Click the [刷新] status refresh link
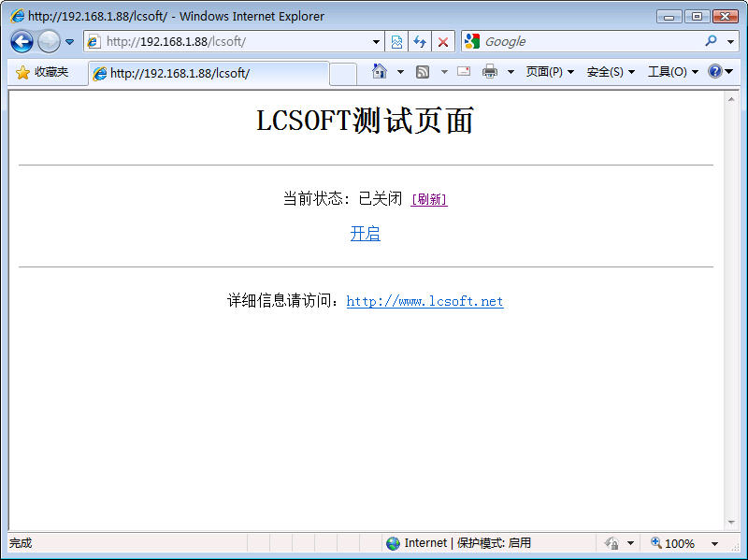 click(x=429, y=199)
